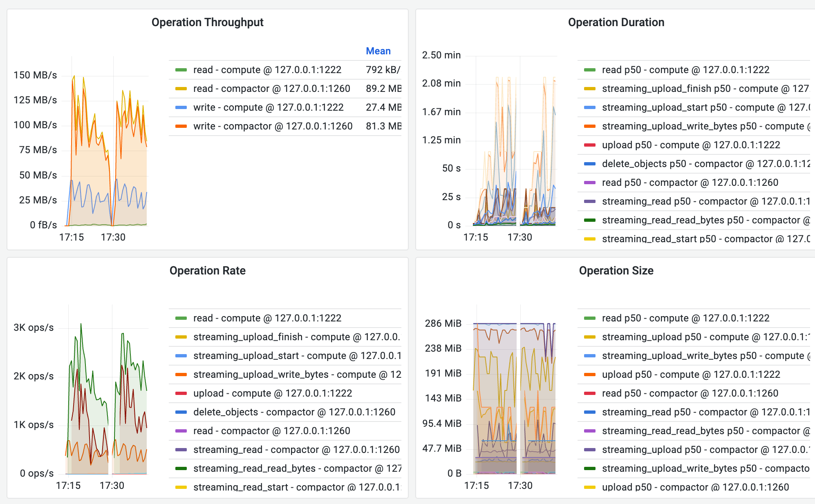Viewport: 815px width, 504px height.
Task: Select the read - compute legend label link
Action: tap(267, 69)
